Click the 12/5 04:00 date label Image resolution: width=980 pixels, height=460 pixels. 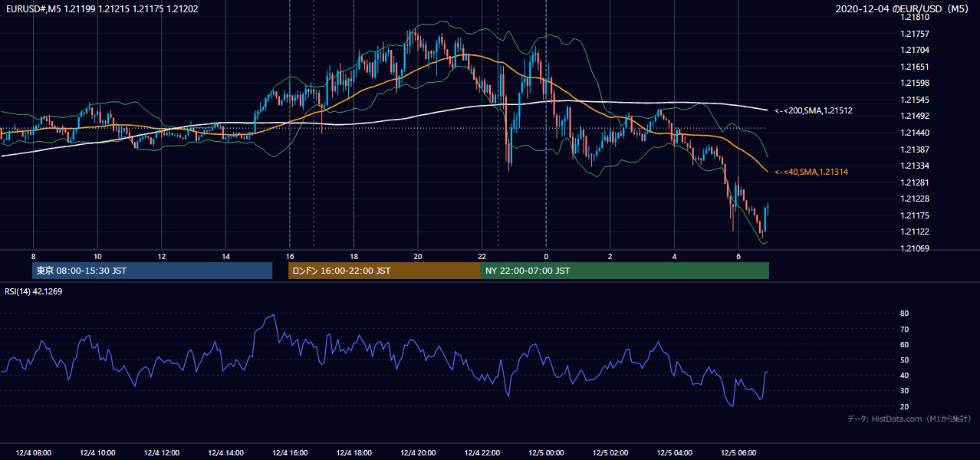pyautogui.click(x=676, y=453)
